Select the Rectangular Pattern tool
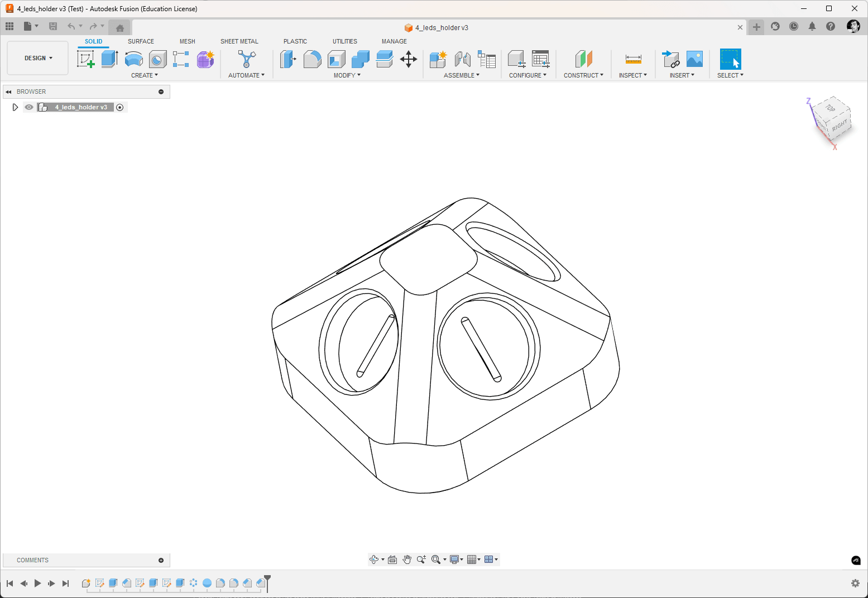The image size is (868, 598). pyautogui.click(x=181, y=59)
